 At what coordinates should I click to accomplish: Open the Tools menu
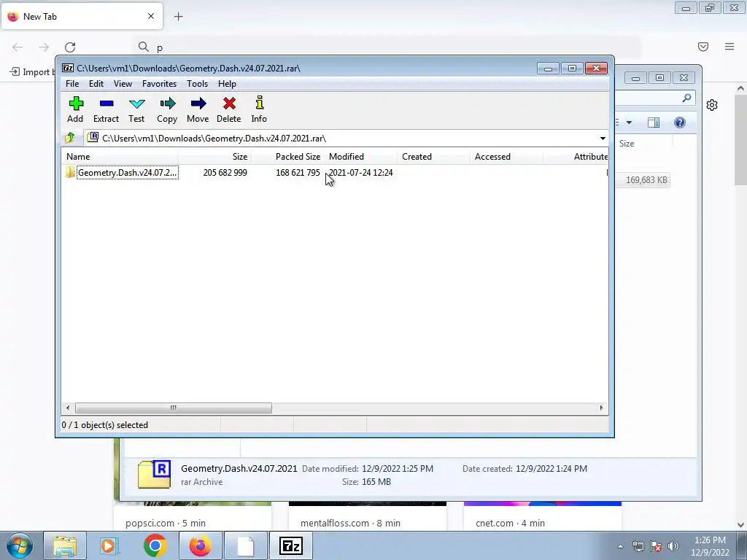tap(197, 84)
